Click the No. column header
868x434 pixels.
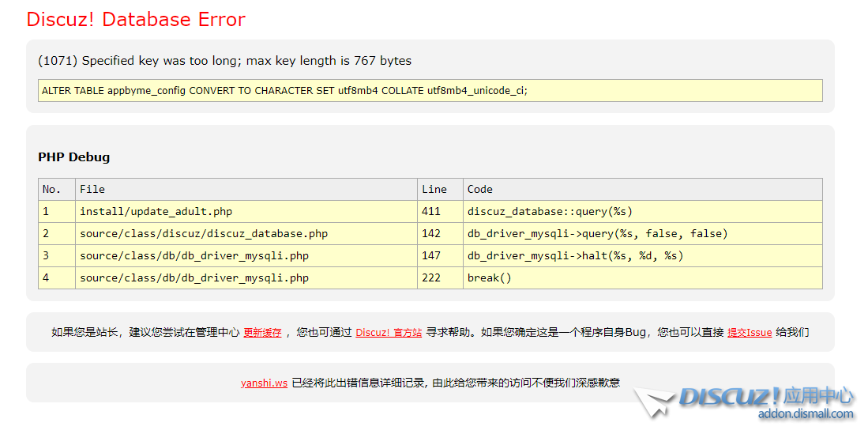click(x=56, y=189)
